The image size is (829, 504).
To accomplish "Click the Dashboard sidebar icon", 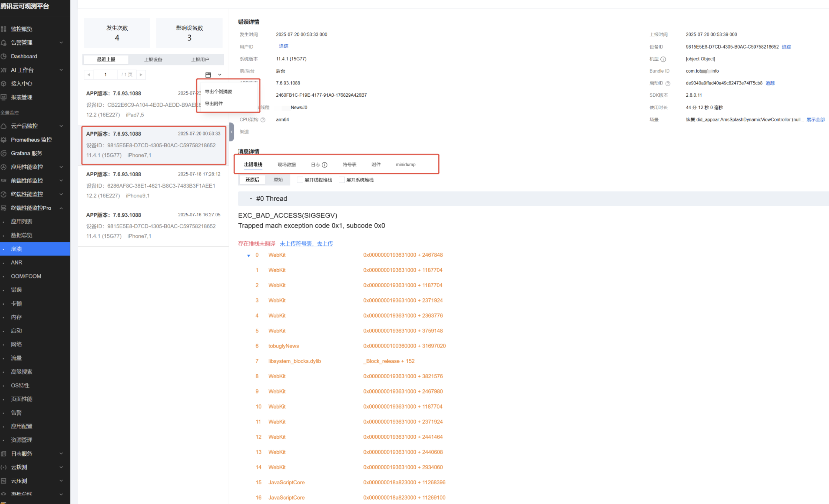I will [x=4, y=56].
